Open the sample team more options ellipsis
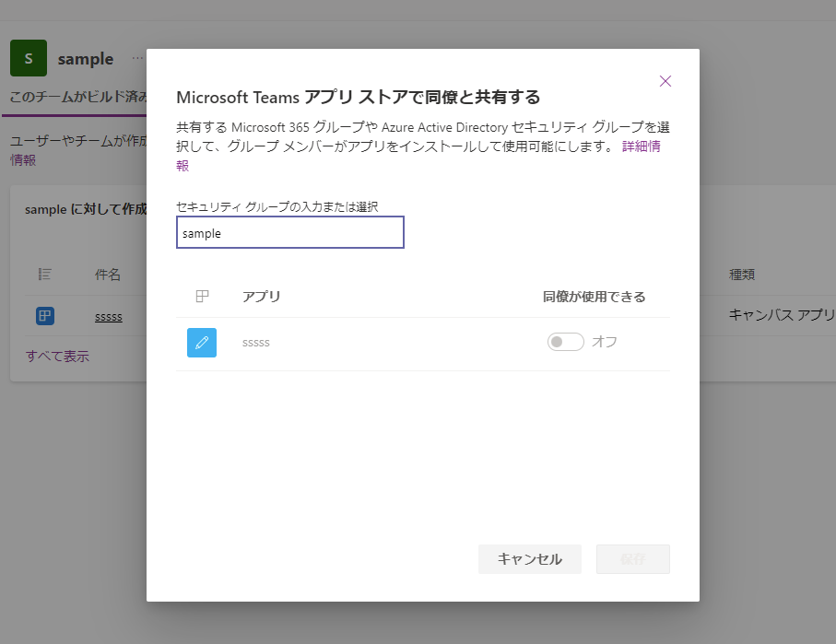 [137, 58]
